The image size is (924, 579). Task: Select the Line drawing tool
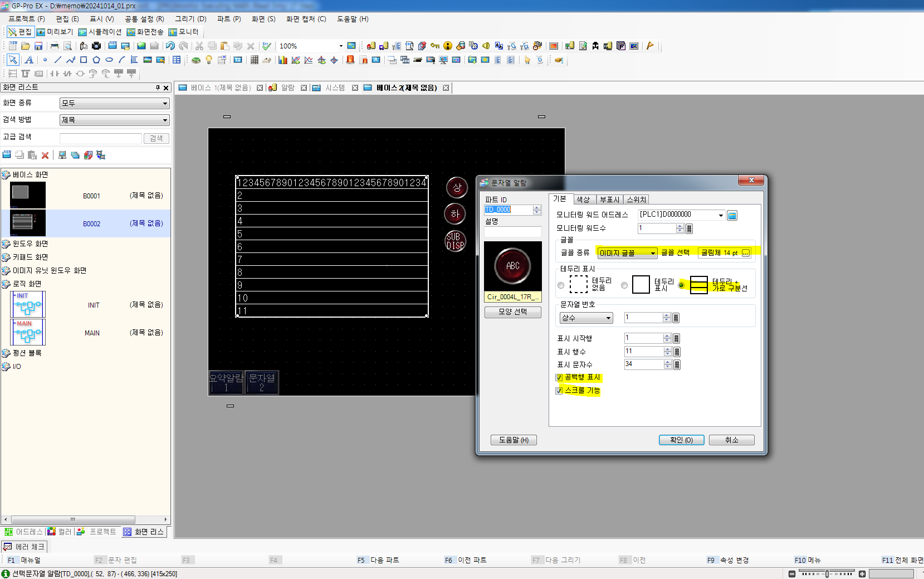[x=57, y=60]
